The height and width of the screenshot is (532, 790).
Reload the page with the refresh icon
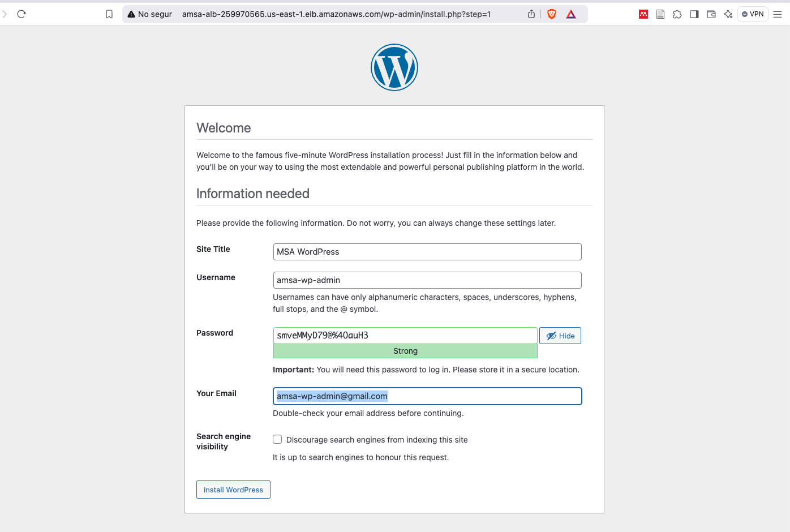pos(22,14)
